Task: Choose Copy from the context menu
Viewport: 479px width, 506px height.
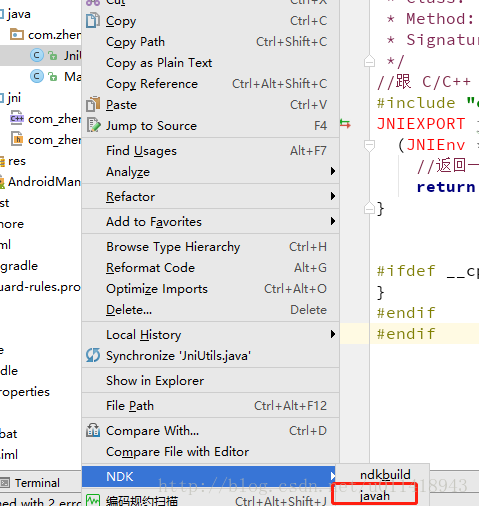Action: pyautogui.click(x=211, y=21)
